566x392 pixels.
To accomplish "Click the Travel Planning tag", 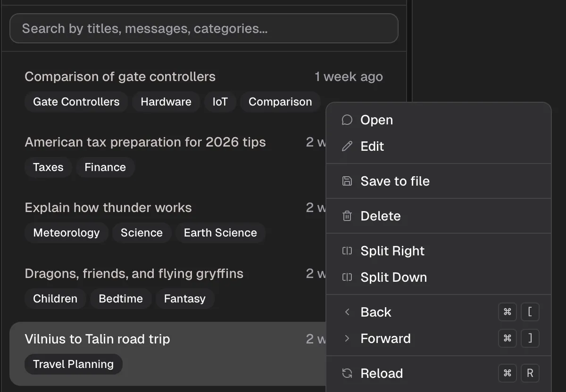I will pyautogui.click(x=73, y=364).
